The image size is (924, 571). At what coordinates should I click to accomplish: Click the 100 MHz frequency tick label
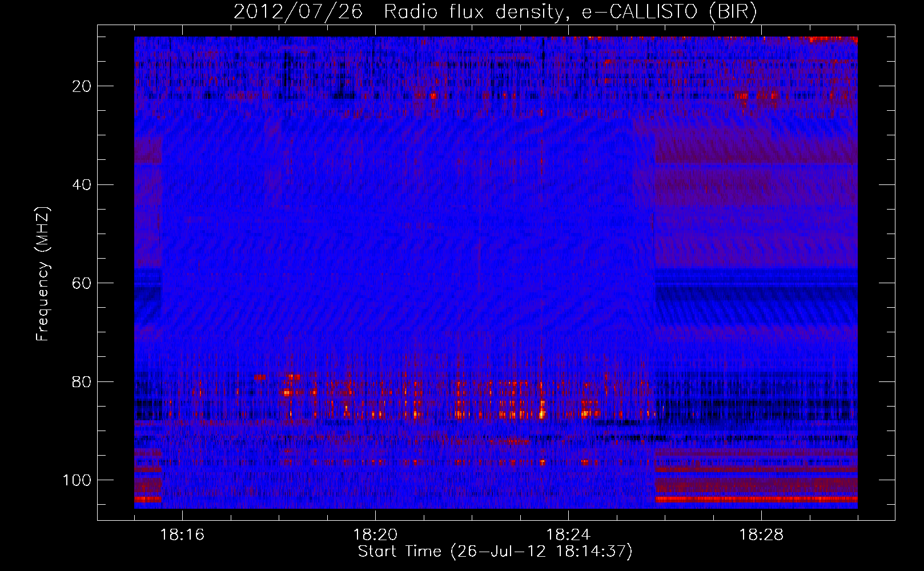[x=78, y=480]
